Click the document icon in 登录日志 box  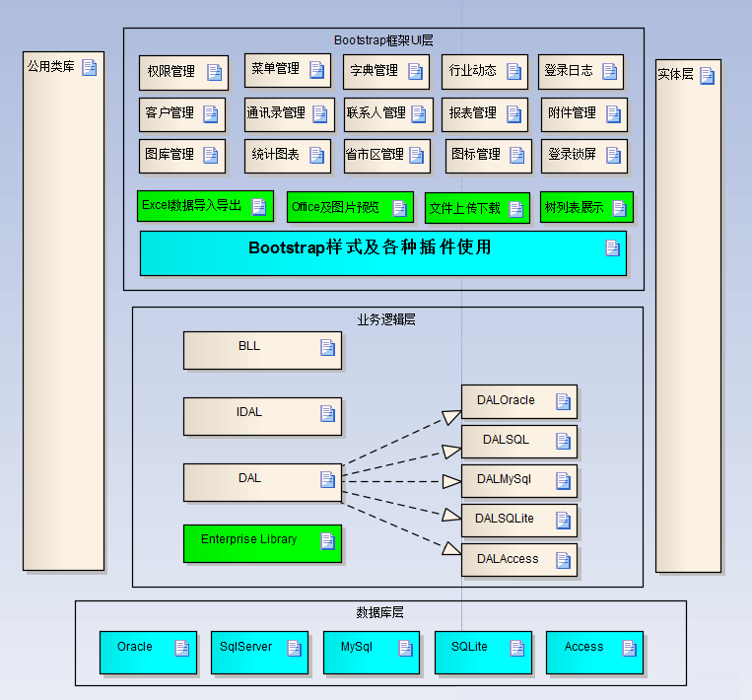(609, 72)
